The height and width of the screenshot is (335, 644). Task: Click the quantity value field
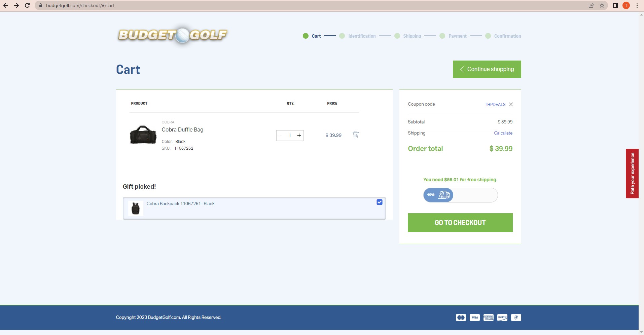coord(290,136)
